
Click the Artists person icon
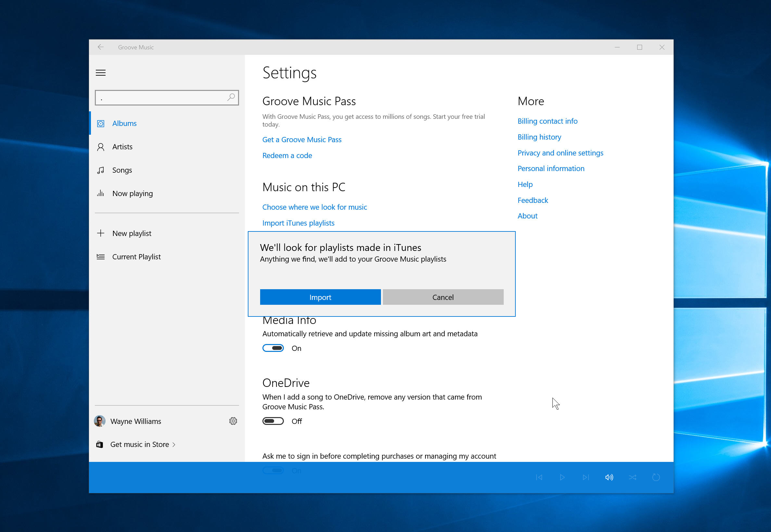(x=100, y=147)
